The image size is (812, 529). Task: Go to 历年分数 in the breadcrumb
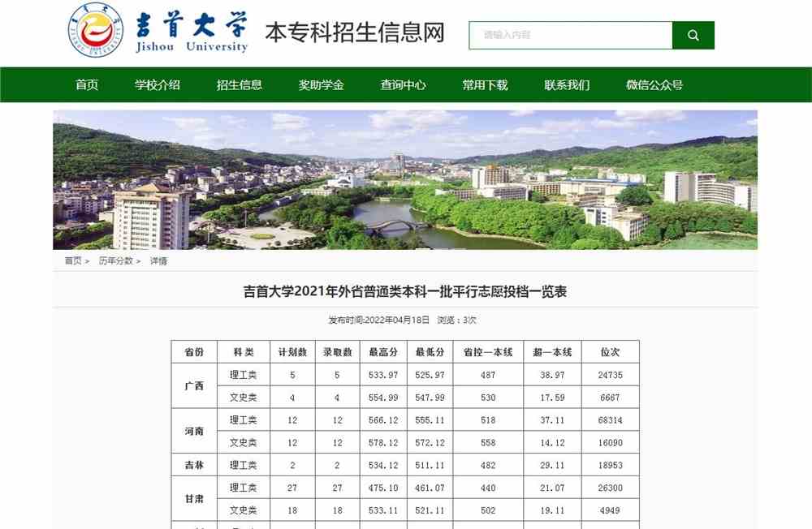click(x=116, y=261)
